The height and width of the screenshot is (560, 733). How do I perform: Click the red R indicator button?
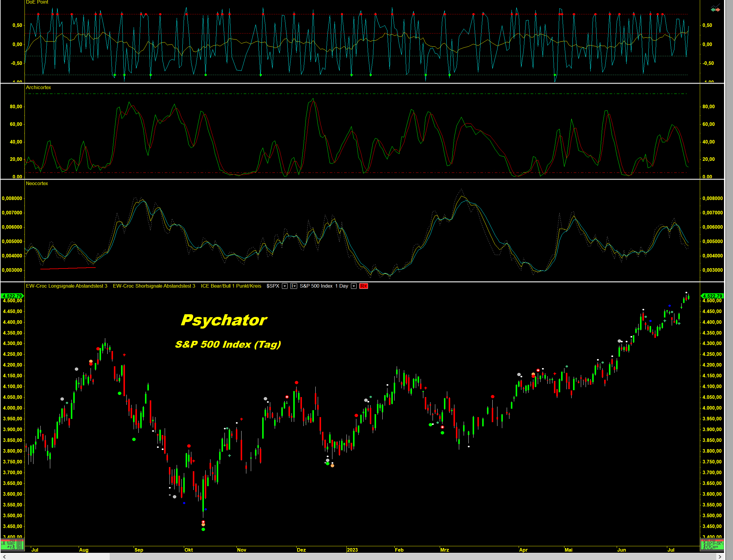tap(363, 286)
